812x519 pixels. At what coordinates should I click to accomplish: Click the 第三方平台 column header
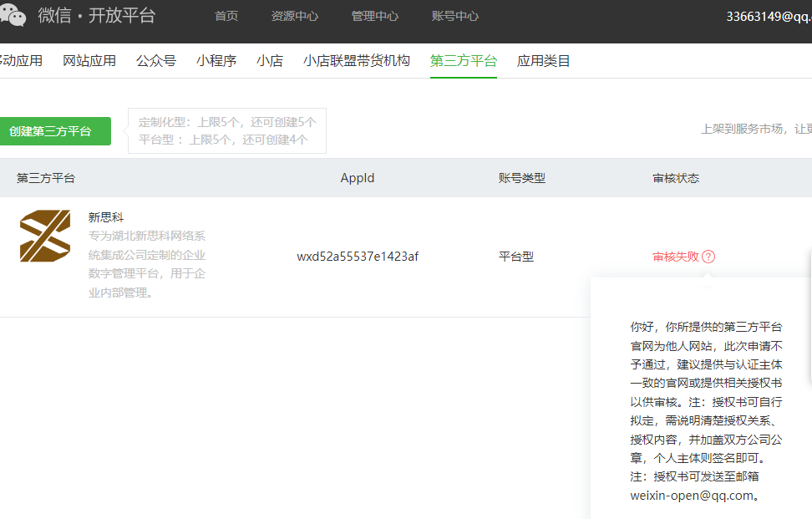(x=46, y=178)
